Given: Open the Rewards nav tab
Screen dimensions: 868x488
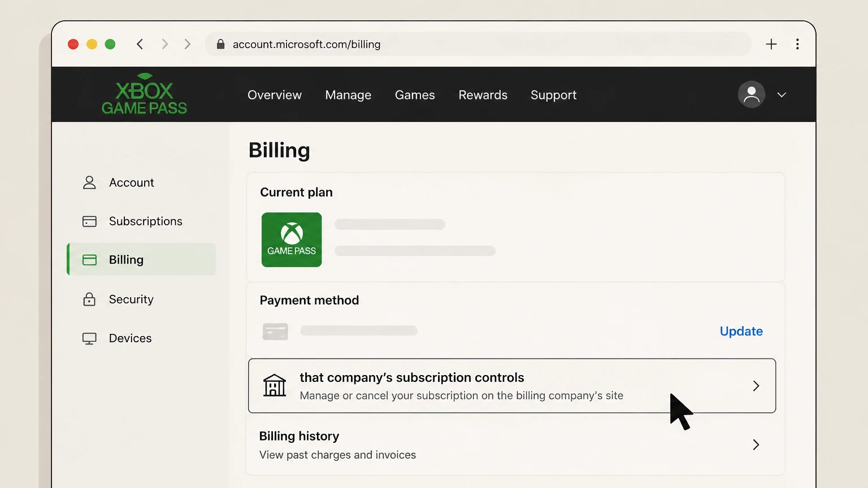Looking at the screenshot, I should click(x=483, y=95).
